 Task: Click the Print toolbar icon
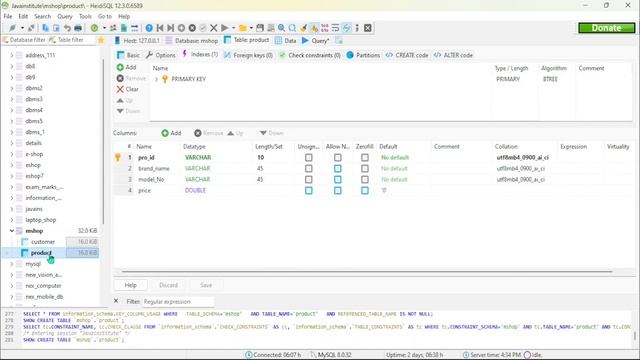coord(78,28)
